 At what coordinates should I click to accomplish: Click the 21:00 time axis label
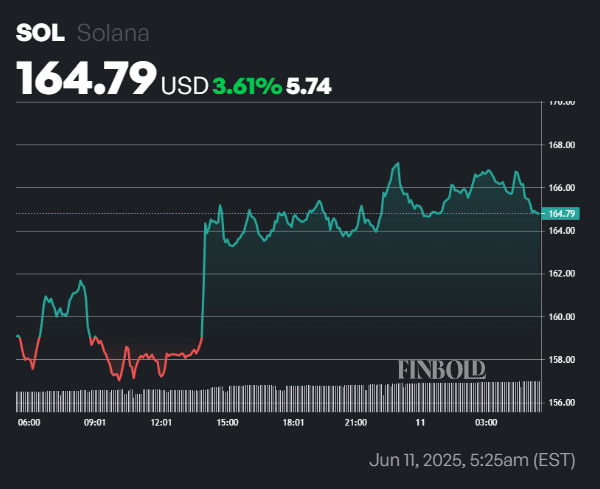356,422
